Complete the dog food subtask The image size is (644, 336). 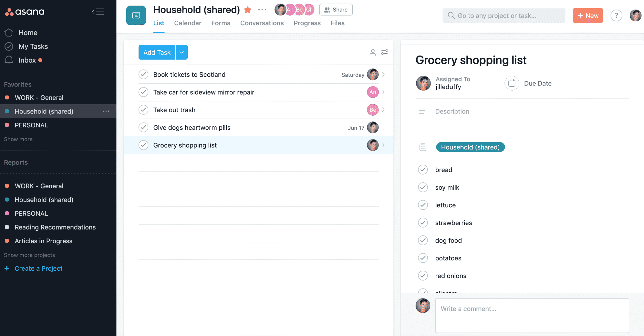[x=423, y=241]
